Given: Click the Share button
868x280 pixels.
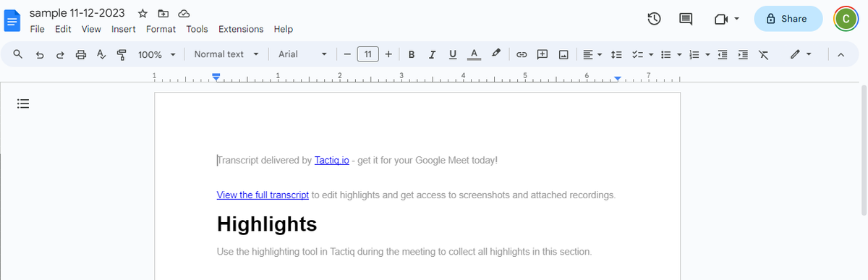Looking at the screenshot, I should (788, 19).
